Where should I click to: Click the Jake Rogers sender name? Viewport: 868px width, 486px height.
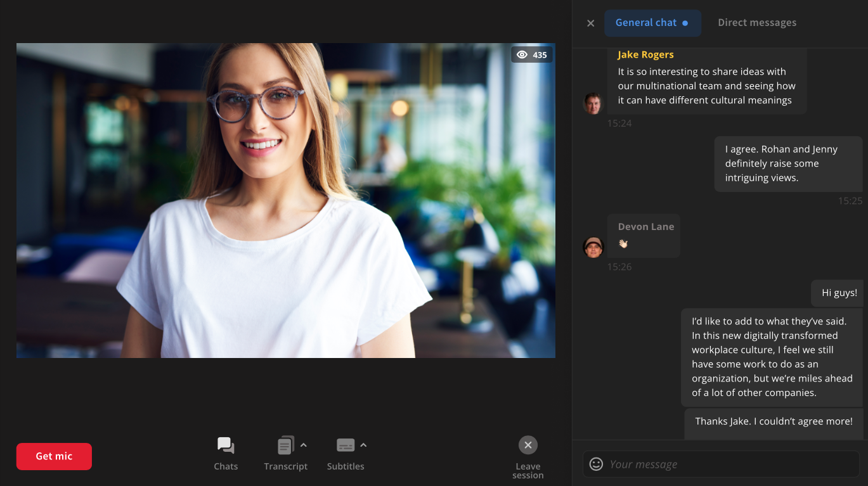[645, 54]
